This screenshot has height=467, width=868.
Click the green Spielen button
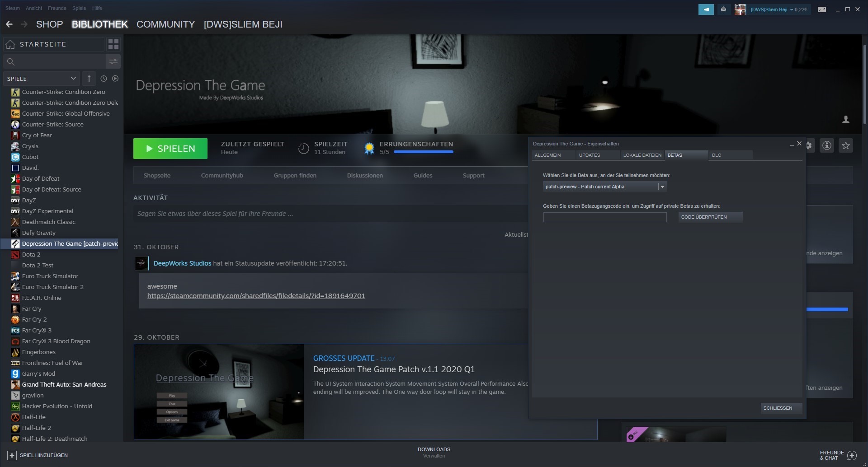point(170,149)
